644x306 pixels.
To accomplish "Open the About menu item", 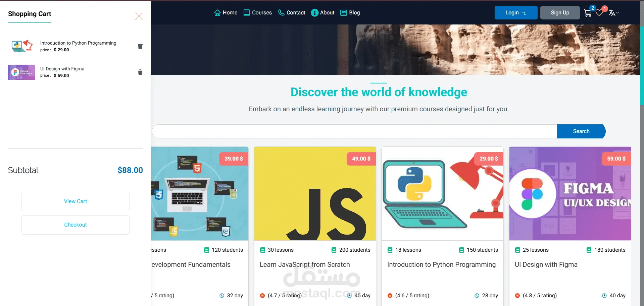I will (x=323, y=13).
